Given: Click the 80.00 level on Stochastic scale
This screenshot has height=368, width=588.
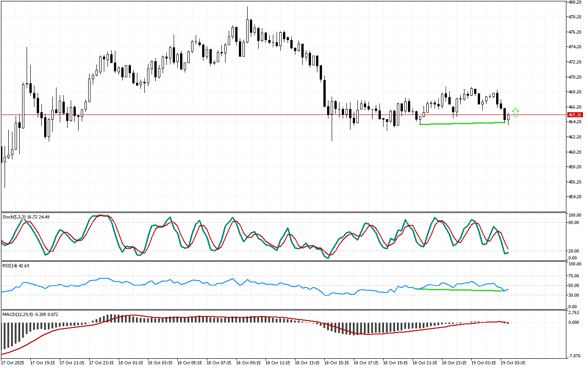Looking at the screenshot, I should click(x=574, y=223).
